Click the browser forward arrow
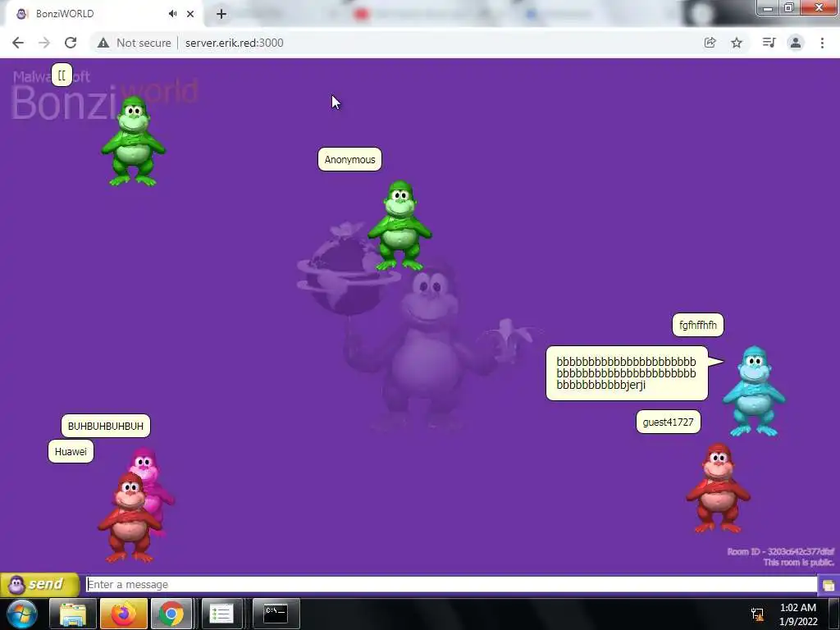Screen dimensions: 840x630 pos(44,43)
